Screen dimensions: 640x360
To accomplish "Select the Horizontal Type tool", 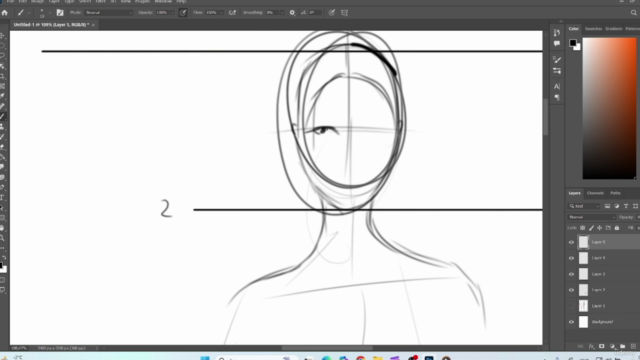I will 2,198.
